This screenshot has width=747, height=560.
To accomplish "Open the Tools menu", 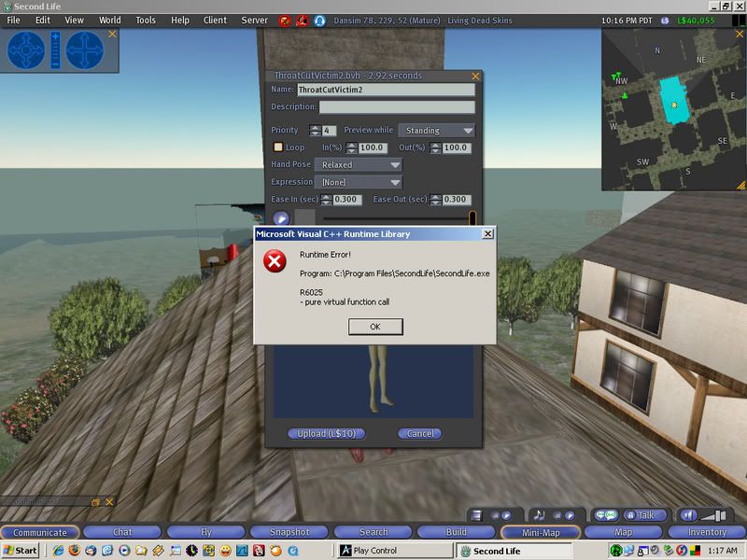I will (146, 20).
